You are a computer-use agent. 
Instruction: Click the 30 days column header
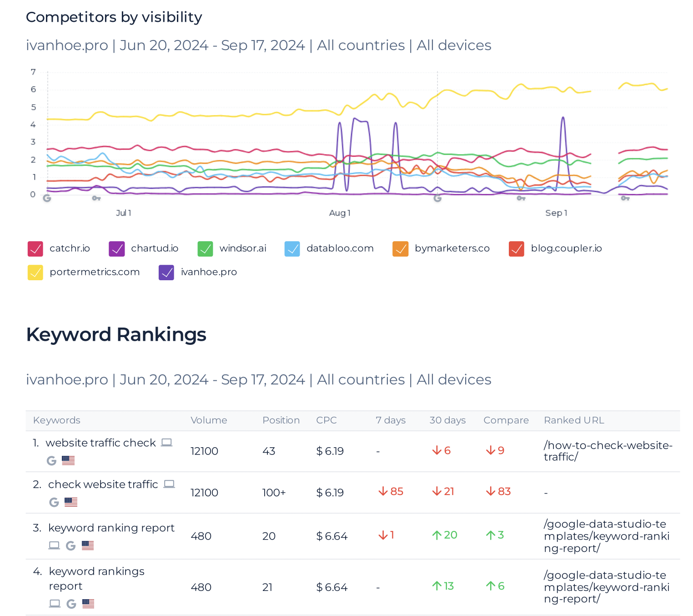[448, 420]
